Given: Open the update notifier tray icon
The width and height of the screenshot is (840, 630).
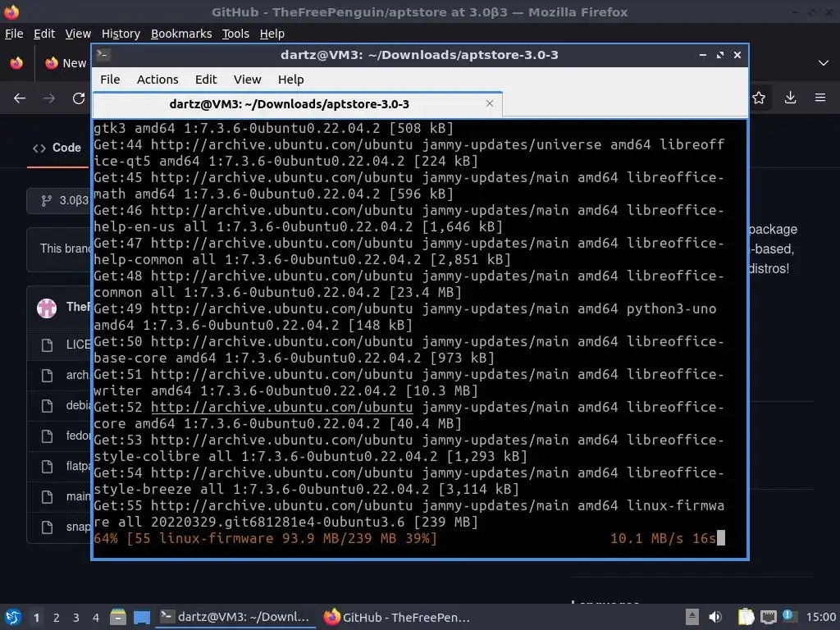Looking at the screenshot, I should point(789,616).
